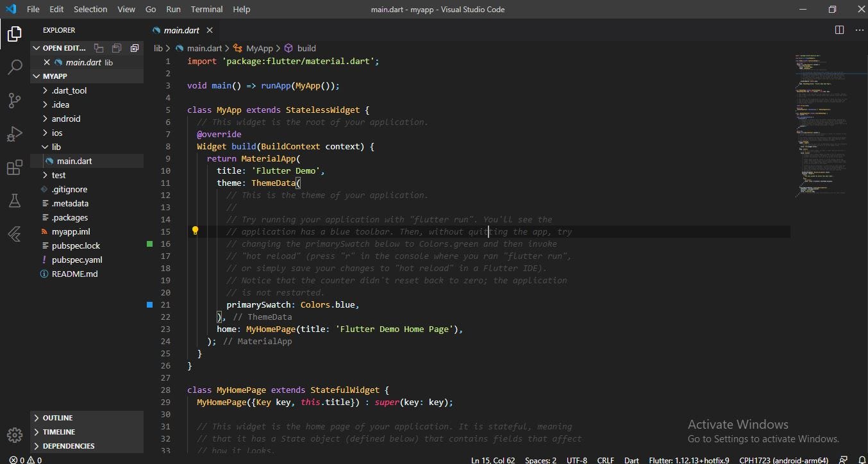Open the editor More Actions menu
The image size is (868, 464).
point(859,30)
